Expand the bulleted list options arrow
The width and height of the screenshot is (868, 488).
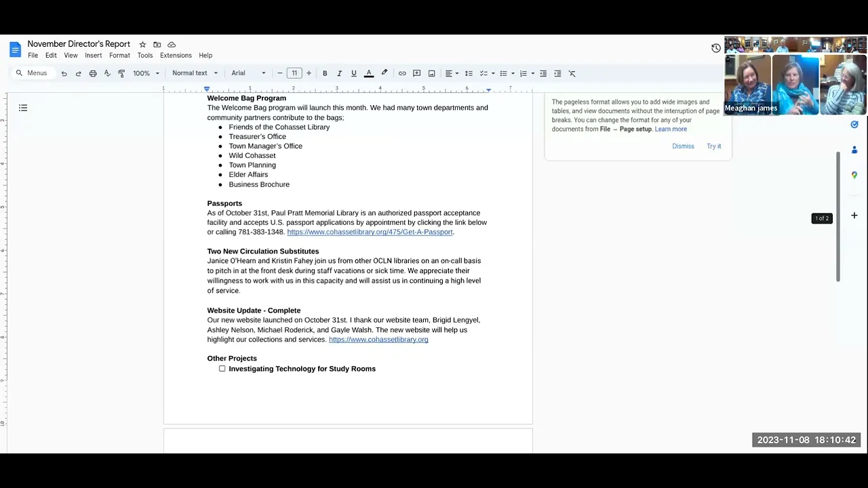point(513,73)
